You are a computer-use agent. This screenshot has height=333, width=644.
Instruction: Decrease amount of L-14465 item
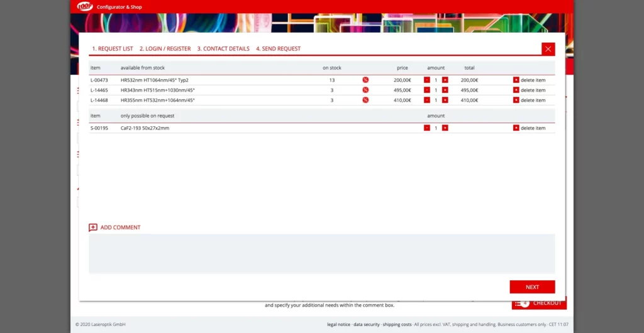coord(427,90)
